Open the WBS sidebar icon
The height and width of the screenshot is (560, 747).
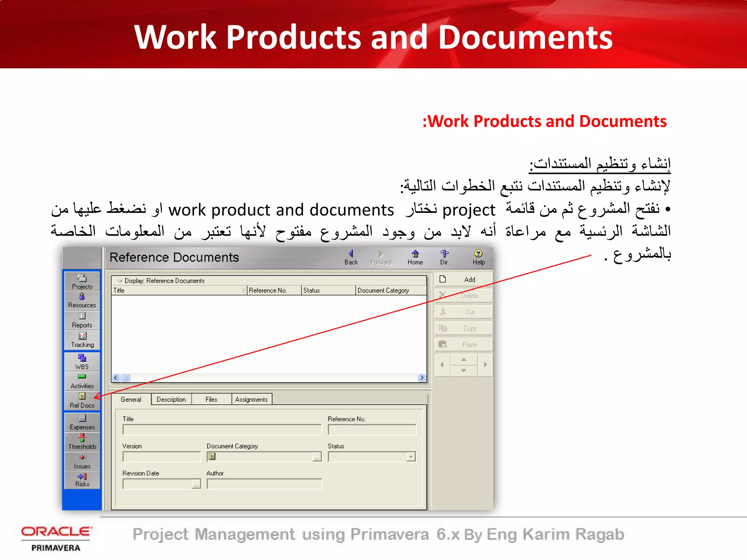coord(82,362)
